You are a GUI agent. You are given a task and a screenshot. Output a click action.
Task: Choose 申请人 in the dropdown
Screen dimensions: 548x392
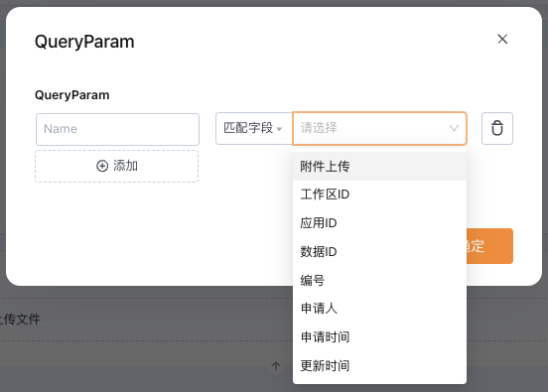coord(379,309)
